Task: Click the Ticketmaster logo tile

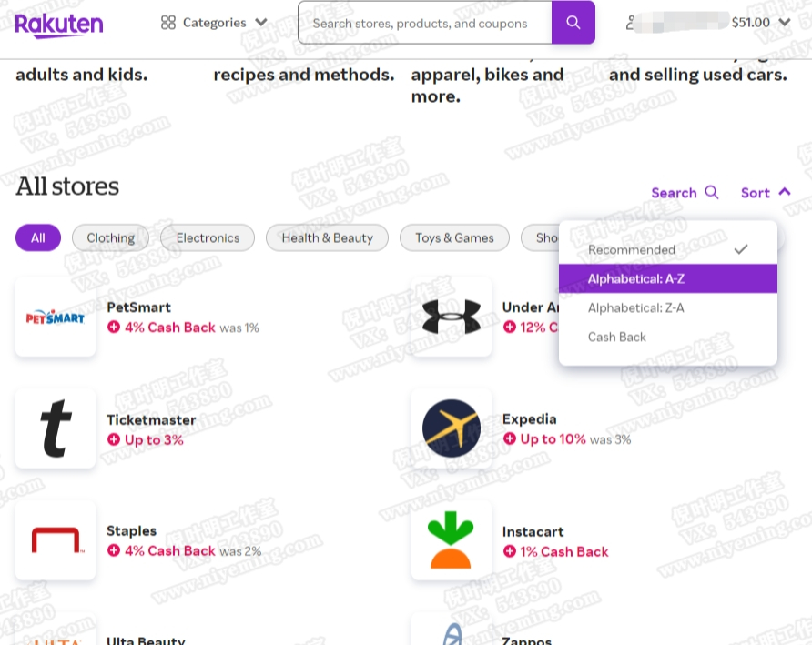Action: pyautogui.click(x=56, y=428)
